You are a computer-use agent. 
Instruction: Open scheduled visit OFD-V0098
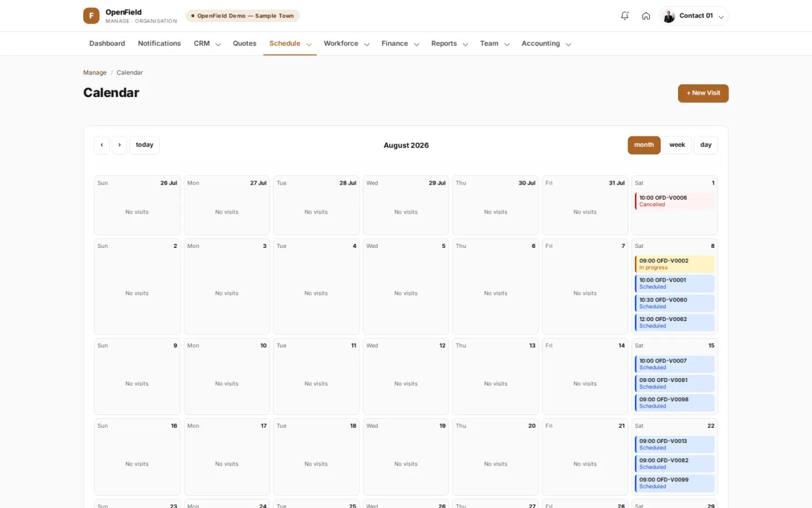675,403
